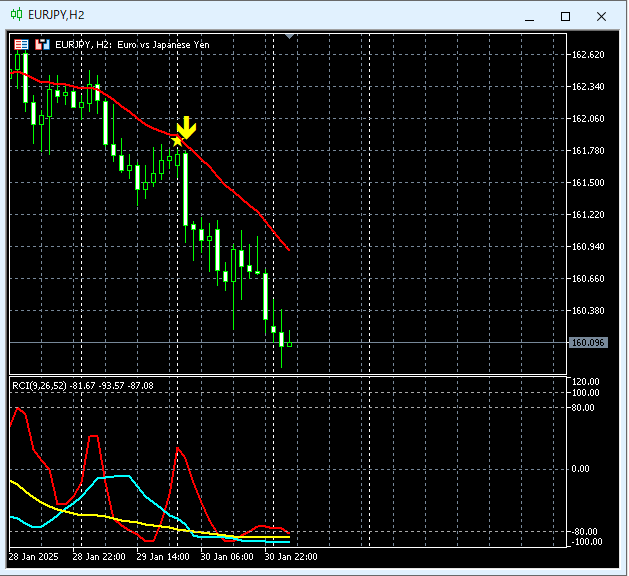The height and width of the screenshot is (576, 629).
Task: Click the chart shift triangle marker
Action: (x=290, y=37)
